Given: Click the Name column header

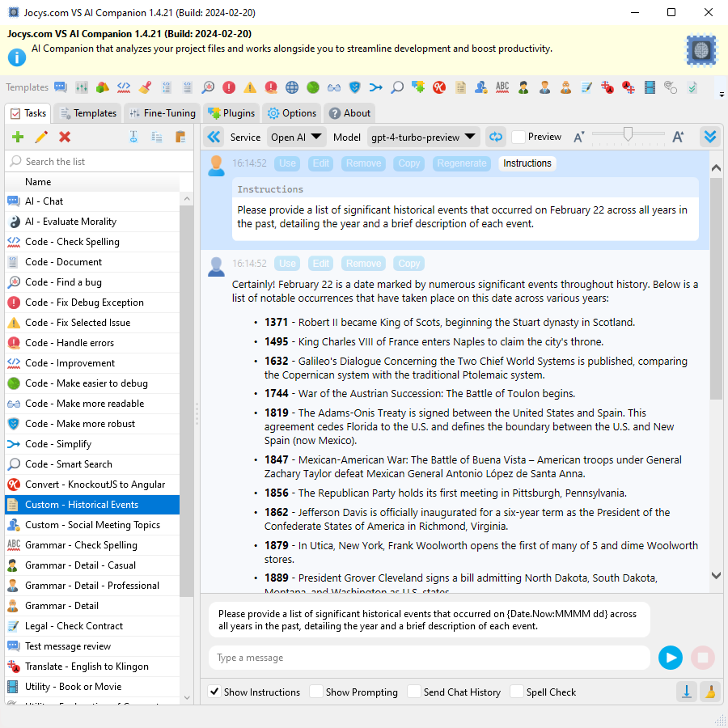Looking at the screenshot, I should (92, 181).
